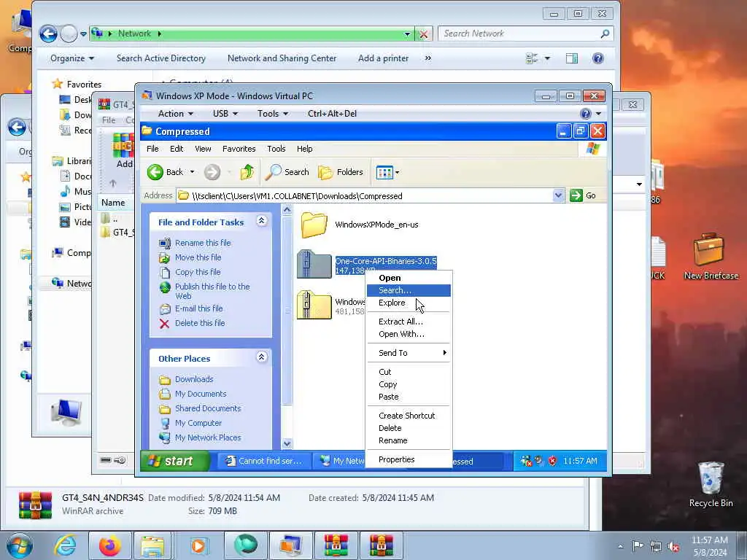Click Add a printer in Network window
Viewport: 747px width, 560px height.
(x=383, y=58)
